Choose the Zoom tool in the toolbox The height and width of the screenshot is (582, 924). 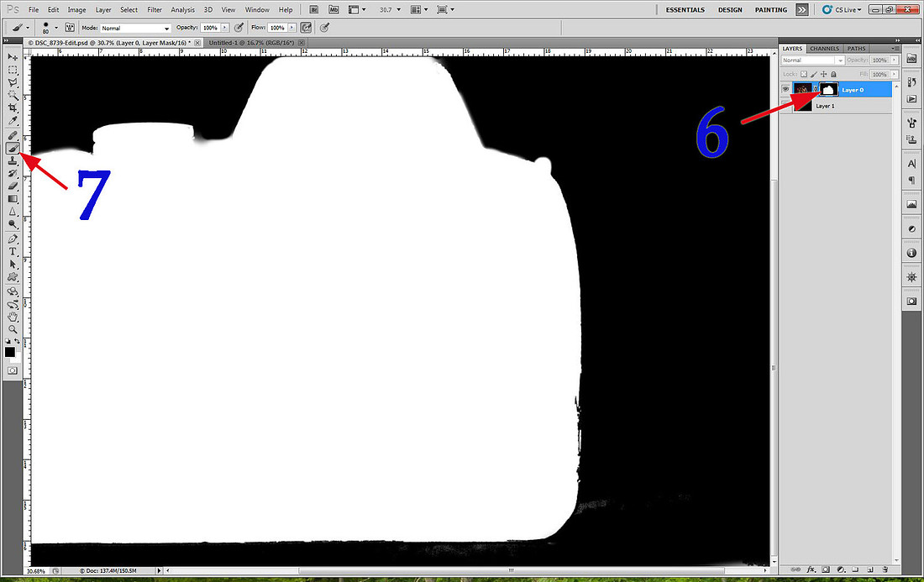pos(13,329)
